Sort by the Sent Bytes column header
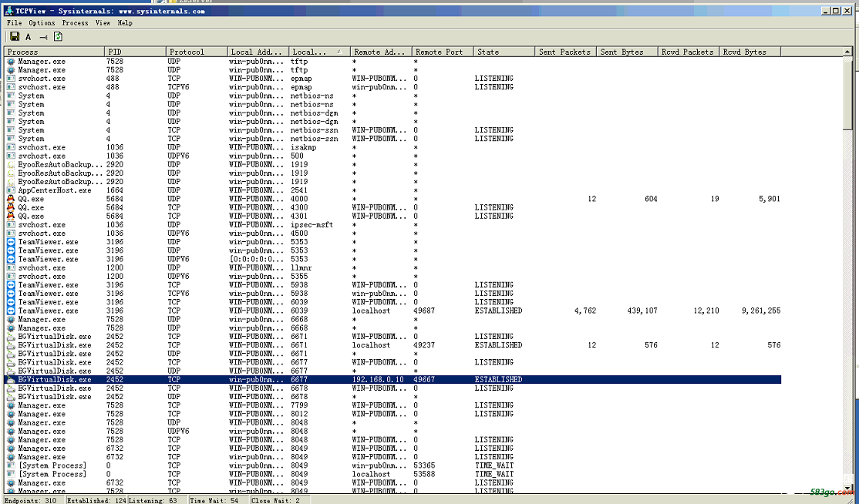The height and width of the screenshot is (504, 859). [627, 52]
